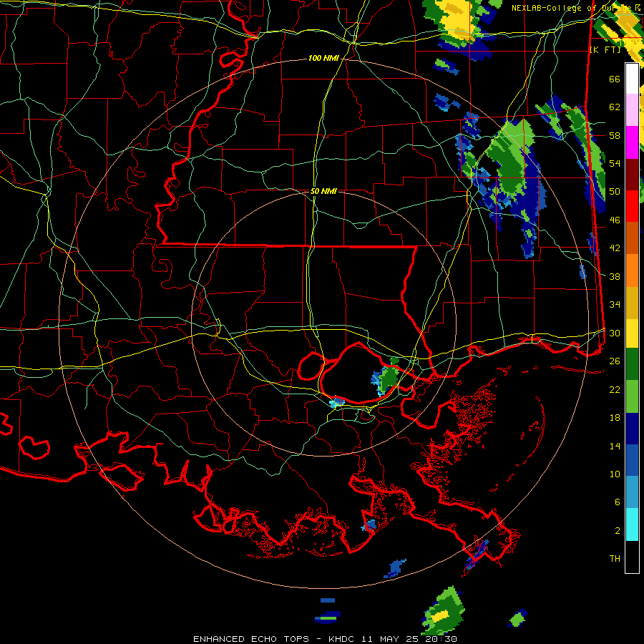Screen dimensions: 644x644
Task: Click the legend value '6'
Action: (617, 502)
